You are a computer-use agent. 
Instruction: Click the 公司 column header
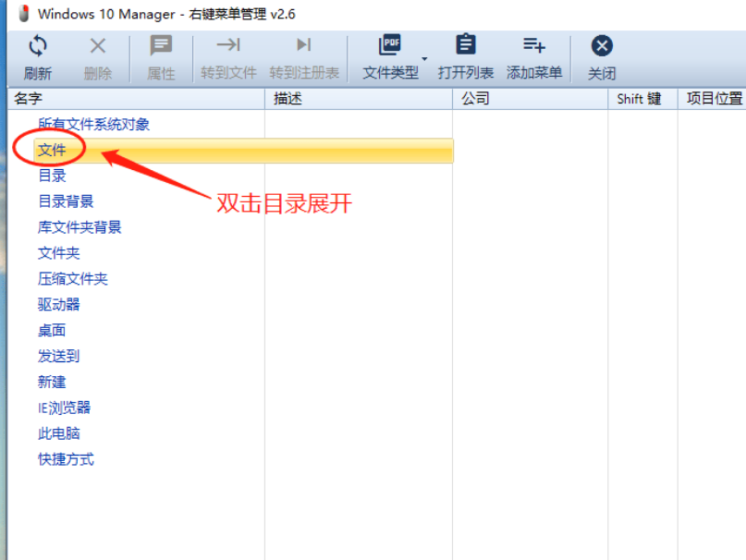(x=475, y=99)
